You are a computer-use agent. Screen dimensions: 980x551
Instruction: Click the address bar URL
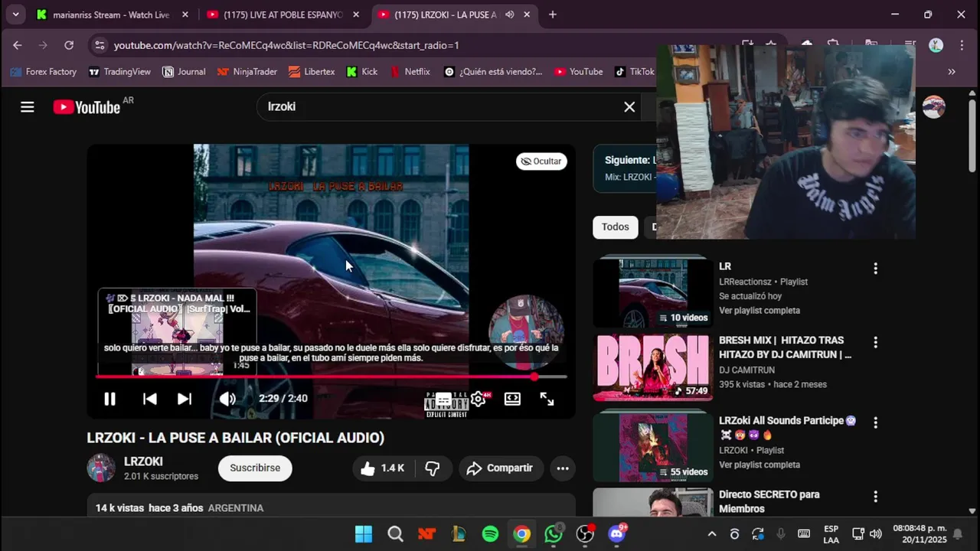(286, 45)
